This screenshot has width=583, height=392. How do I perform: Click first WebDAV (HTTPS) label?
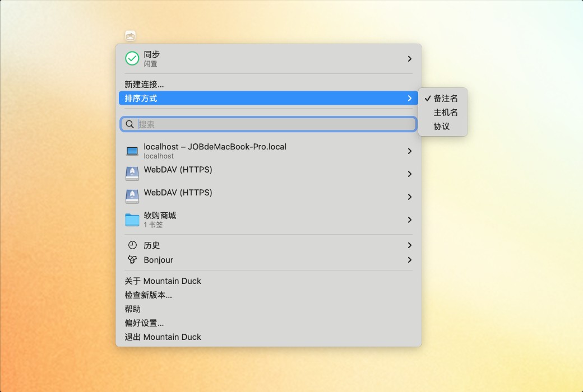[x=178, y=170]
